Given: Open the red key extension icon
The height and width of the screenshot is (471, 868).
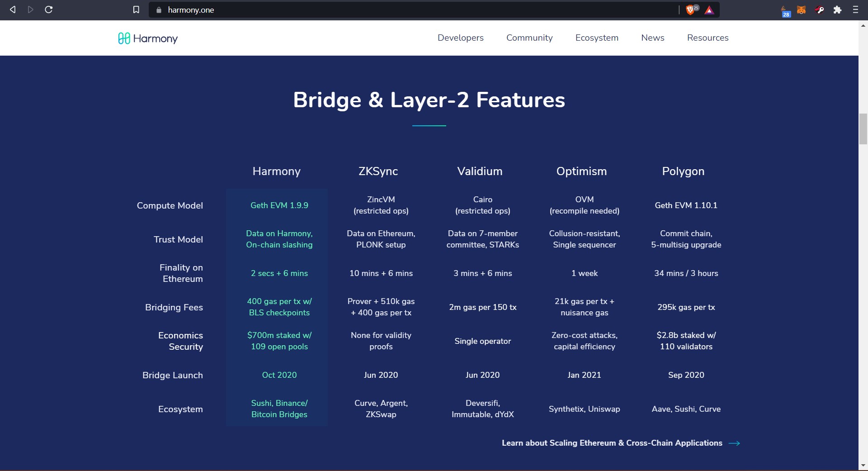Looking at the screenshot, I should (820, 10).
